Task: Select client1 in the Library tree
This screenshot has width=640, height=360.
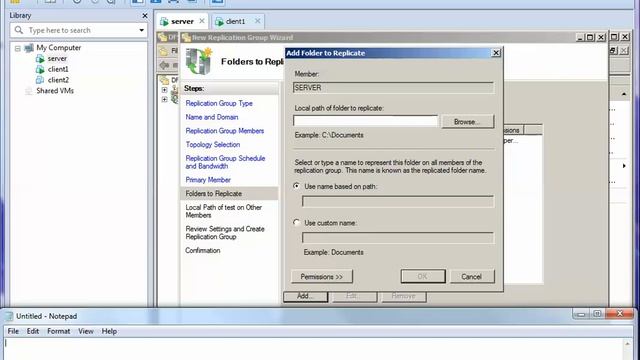Action: (58, 69)
